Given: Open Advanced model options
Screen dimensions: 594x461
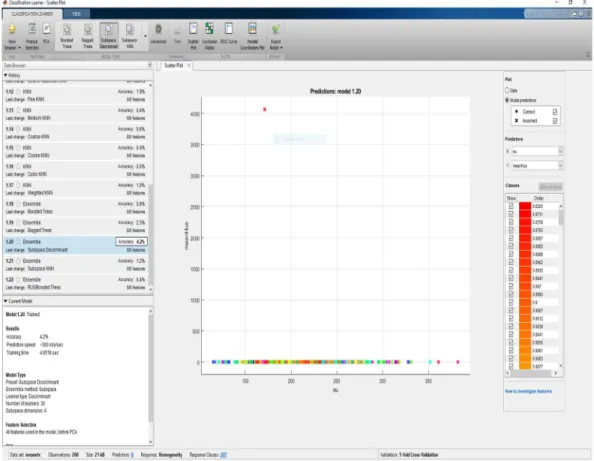Looking at the screenshot, I should (158, 34).
